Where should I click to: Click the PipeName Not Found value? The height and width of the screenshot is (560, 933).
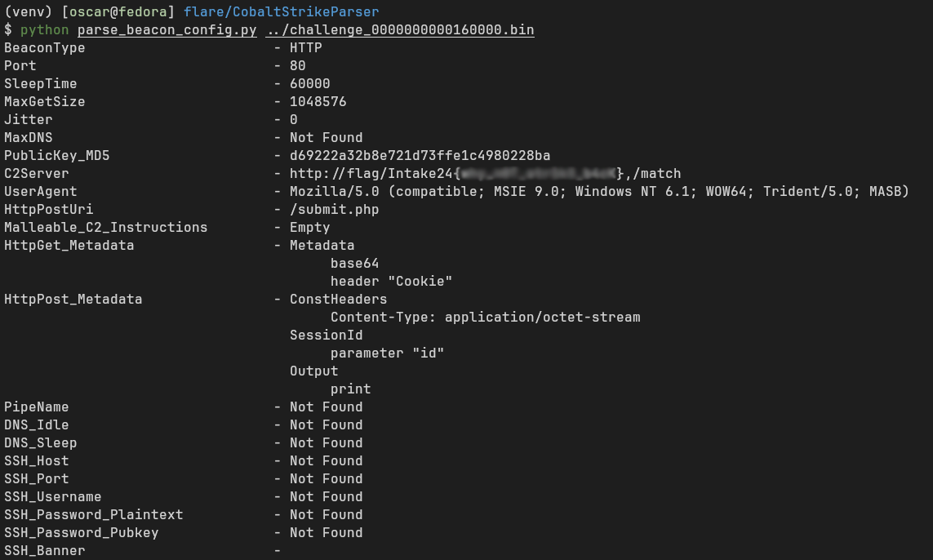click(x=326, y=407)
